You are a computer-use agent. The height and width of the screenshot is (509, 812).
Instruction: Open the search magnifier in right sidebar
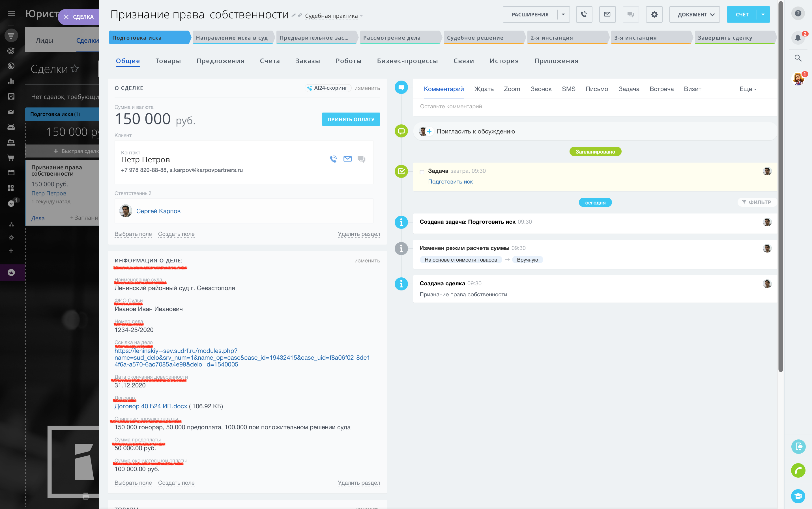click(798, 58)
